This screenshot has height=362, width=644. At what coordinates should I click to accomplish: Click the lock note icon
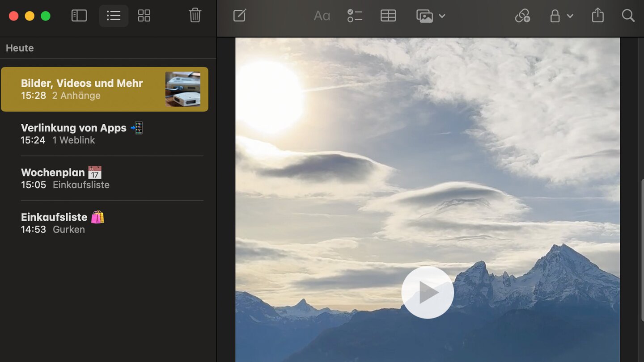(555, 16)
